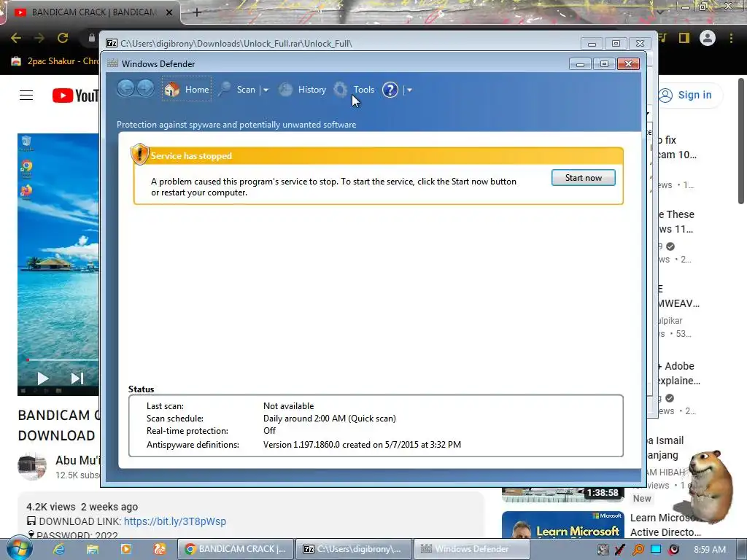Open the 1:38:58 video thumbnail
This screenshot has width=747, height=560.
[x=562, y=494]
